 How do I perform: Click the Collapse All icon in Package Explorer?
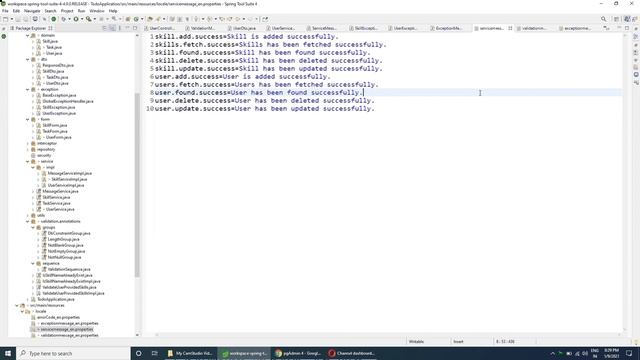point(104,28)
